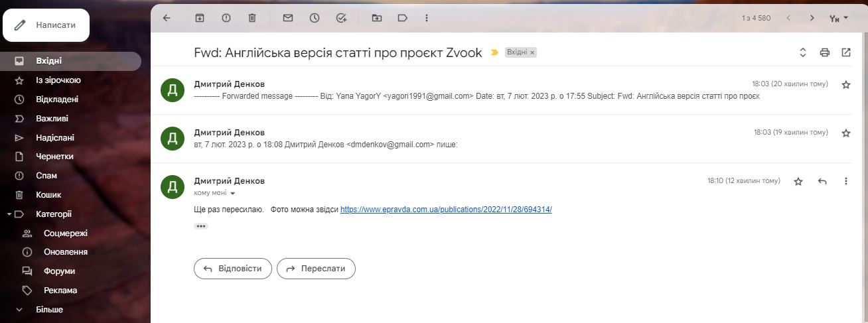Click the back arrow to inbox
The image size is (868, 323).
pyautogui.click(x=167, y=18)
